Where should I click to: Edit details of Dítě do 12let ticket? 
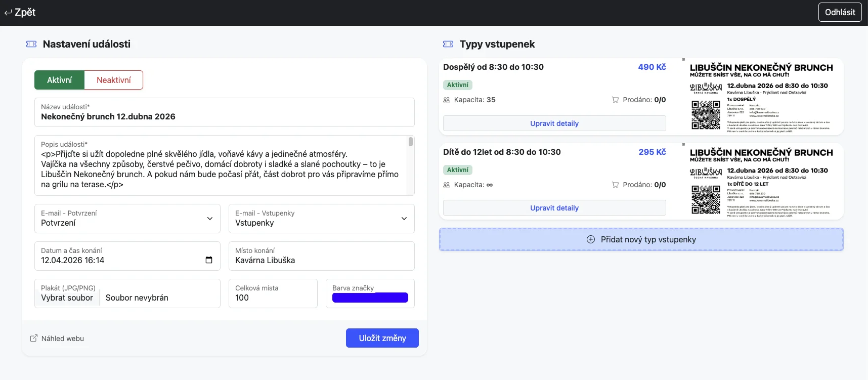pos(554,208)
